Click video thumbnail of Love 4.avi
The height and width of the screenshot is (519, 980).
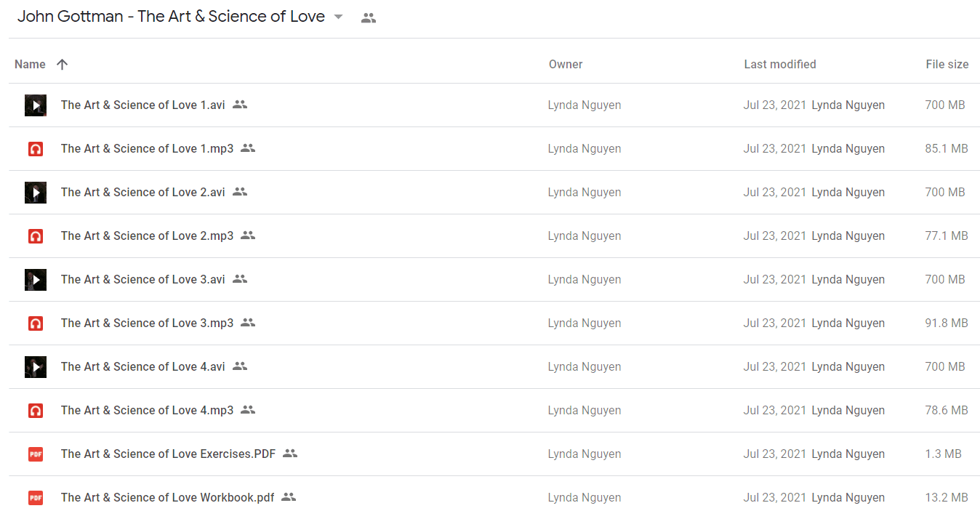pyautogui.click(x=36, y=367)
